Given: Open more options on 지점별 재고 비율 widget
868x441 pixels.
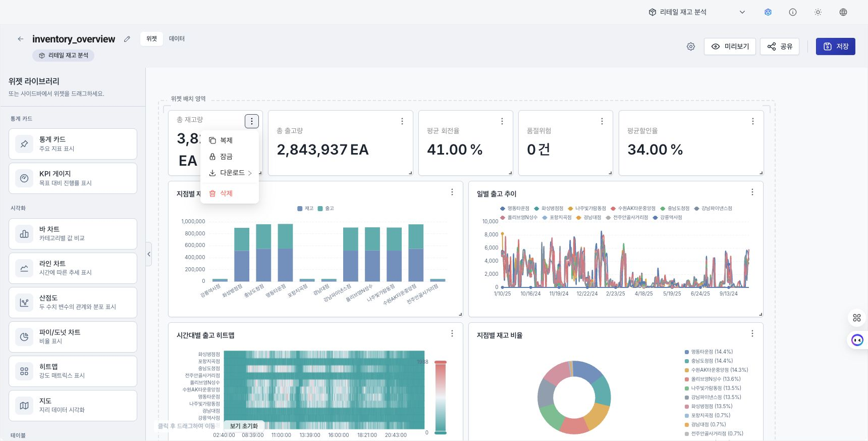Looking at the screenshot, I should point(752,333).
